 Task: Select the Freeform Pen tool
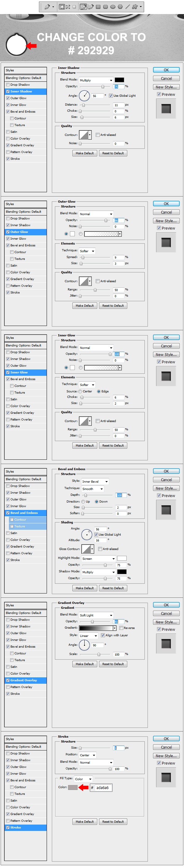point(91,7)
